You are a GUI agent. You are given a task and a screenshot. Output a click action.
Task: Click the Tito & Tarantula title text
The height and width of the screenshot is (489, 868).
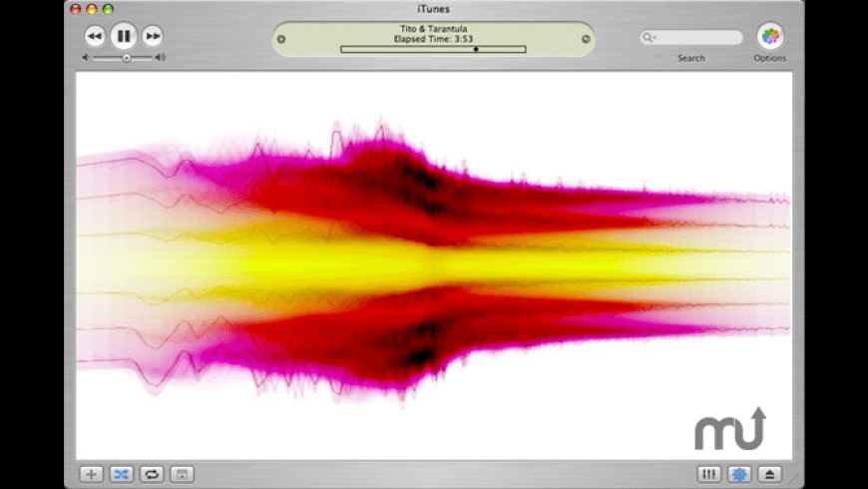pos(433,29)
